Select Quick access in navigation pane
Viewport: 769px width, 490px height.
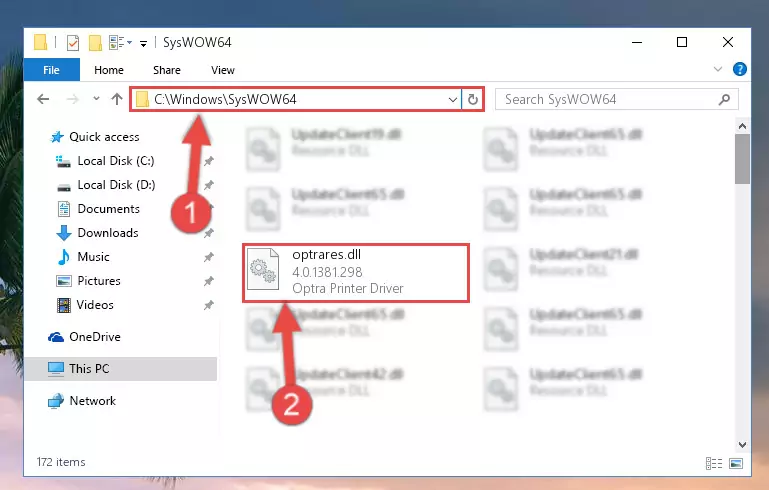click(104, 137)
